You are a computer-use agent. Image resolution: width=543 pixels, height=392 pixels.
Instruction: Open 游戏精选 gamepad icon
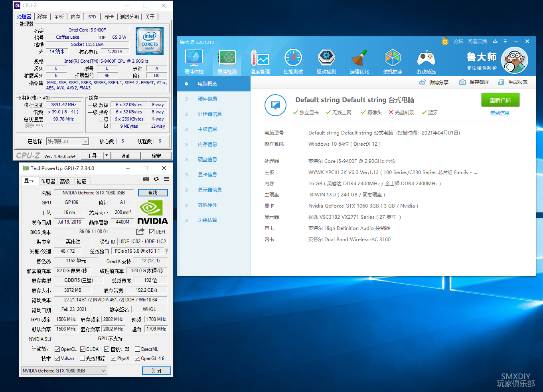pos(426,62)
